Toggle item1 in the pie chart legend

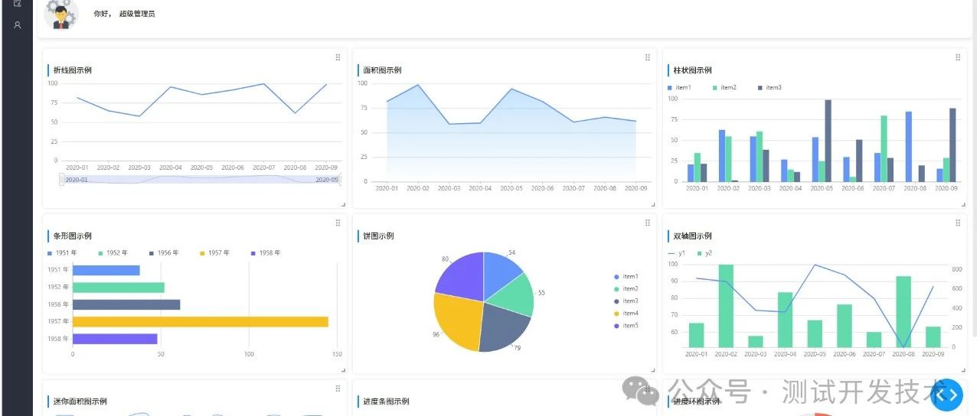pyautogui.click(x=626, y=277)
